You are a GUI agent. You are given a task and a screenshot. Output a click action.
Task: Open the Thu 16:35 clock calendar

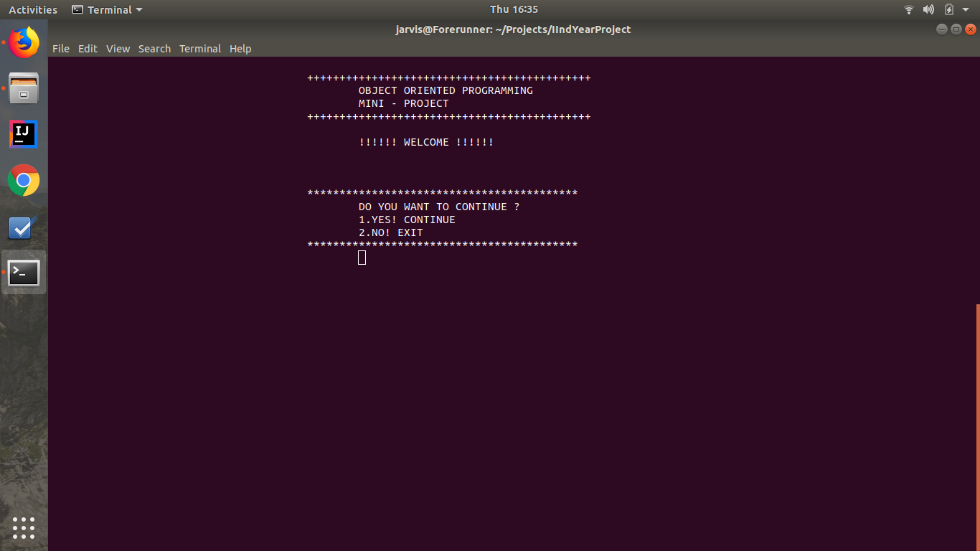point(514,10)
